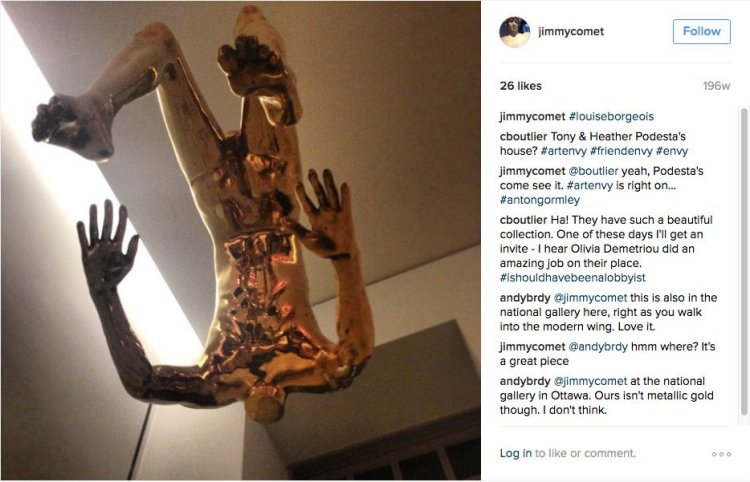This screenshot has height=482, width=750.
Task: Click the 'to like or comment' field
Action: point(585,453)
